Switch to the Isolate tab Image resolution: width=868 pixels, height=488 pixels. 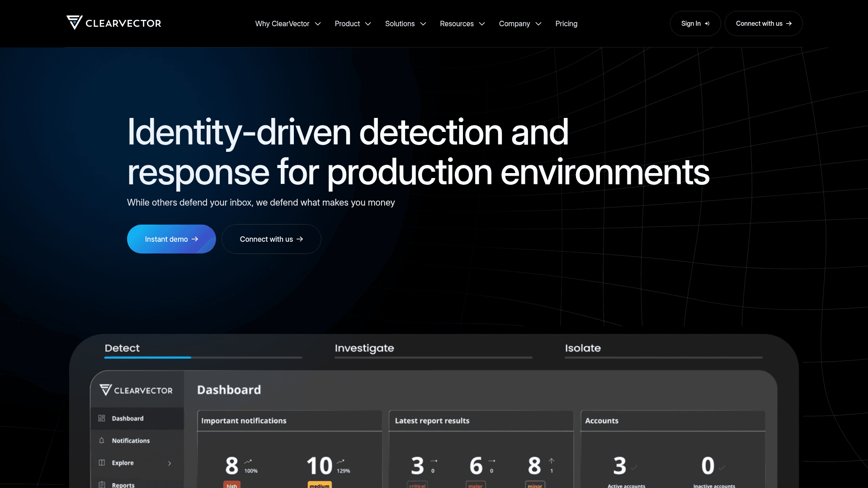583,348
